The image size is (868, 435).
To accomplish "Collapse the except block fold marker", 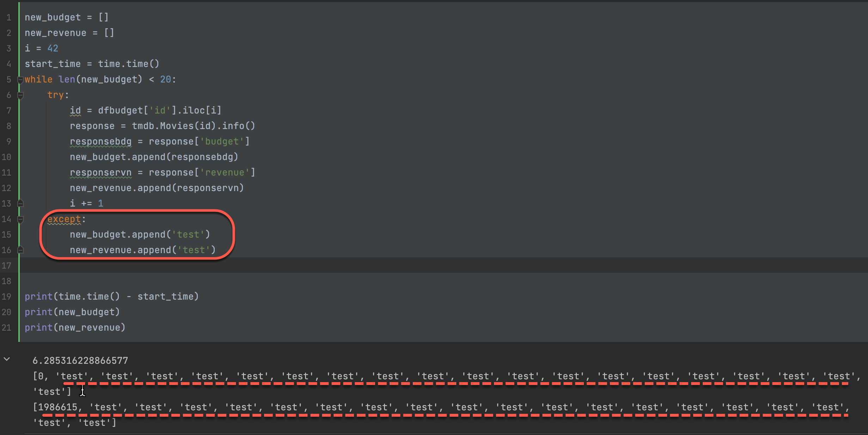I will click(x=20, y=219).
